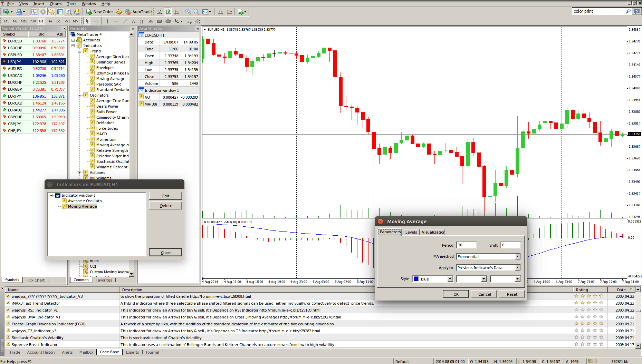The height and width of the screenshot is (364, 642).
Task: Click the Zoom In magnifier icon
Action: click(x=188, y=12)
